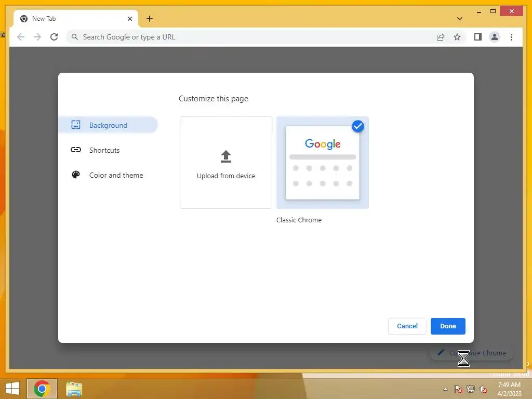Close the New Tab tab
The width and height of the screenshot is (532, 399).
tap(129, 19)
